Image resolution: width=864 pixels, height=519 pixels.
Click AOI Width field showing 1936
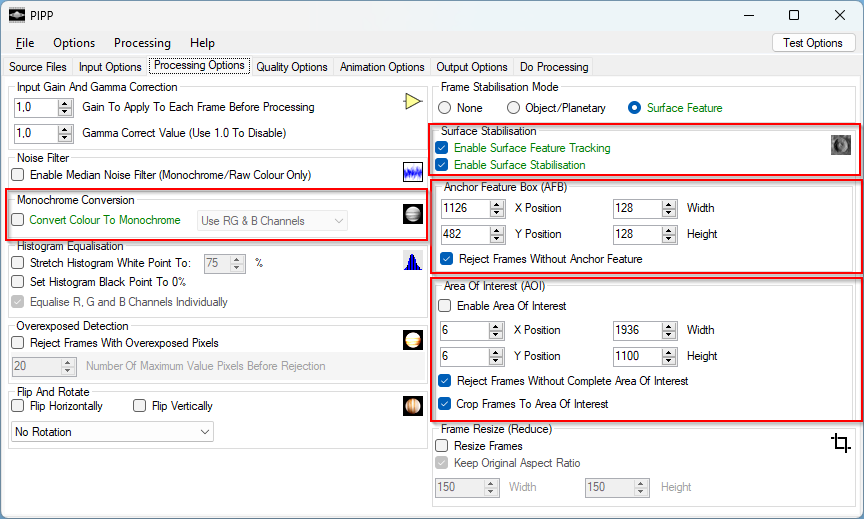(x=637, y=330)
